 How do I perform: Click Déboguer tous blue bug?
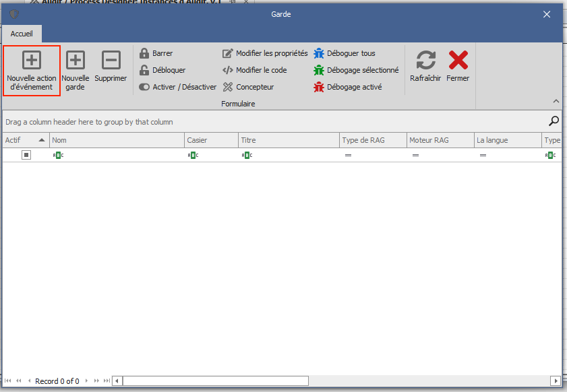345,53
